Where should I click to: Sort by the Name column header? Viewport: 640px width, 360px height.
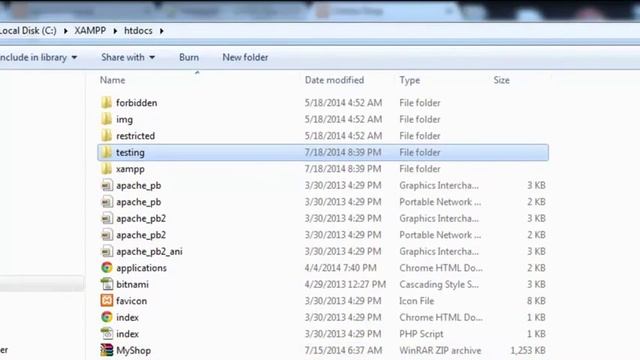113,80
